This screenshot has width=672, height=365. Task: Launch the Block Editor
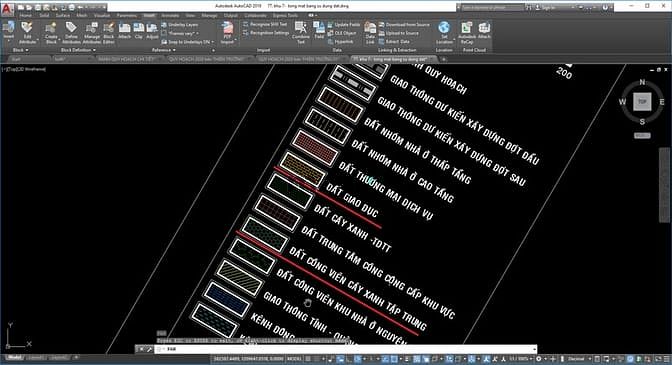coord(108,33)
